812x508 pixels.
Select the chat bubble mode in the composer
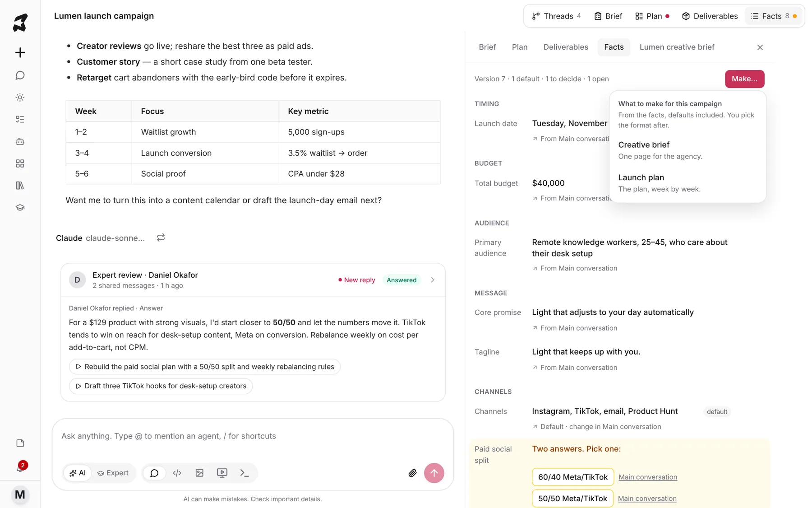tap(154, 473)
